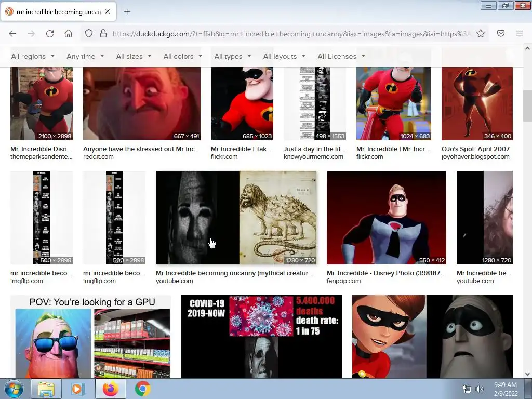
Task: Expand the All Licenses filter
Action: pyautogui.click(x=341, y=56)
